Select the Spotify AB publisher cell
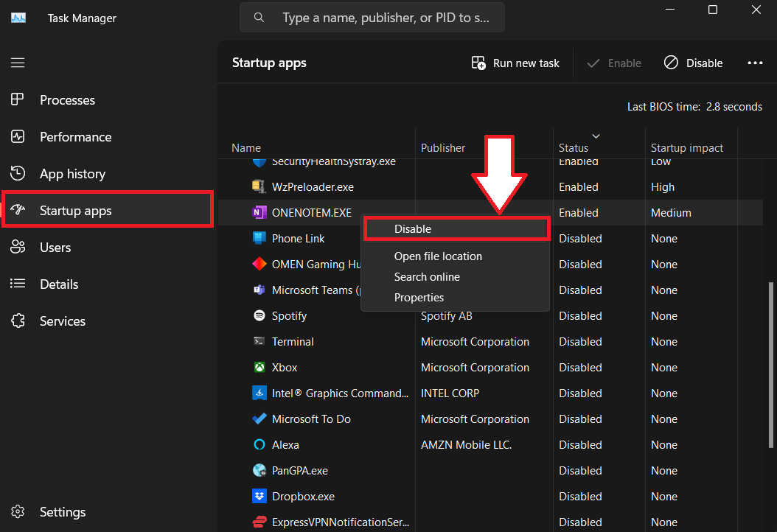777x532 pixels. pyautogui.click(x=446, y=315)
